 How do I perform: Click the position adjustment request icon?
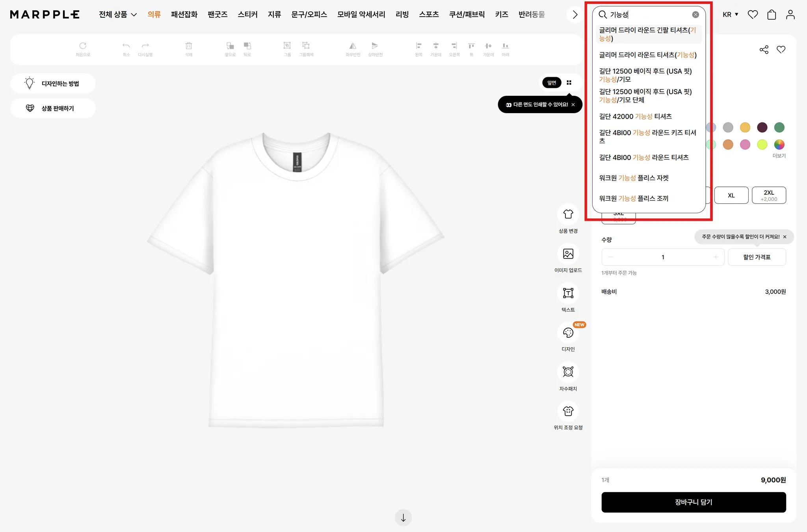(x=568, y=411)
